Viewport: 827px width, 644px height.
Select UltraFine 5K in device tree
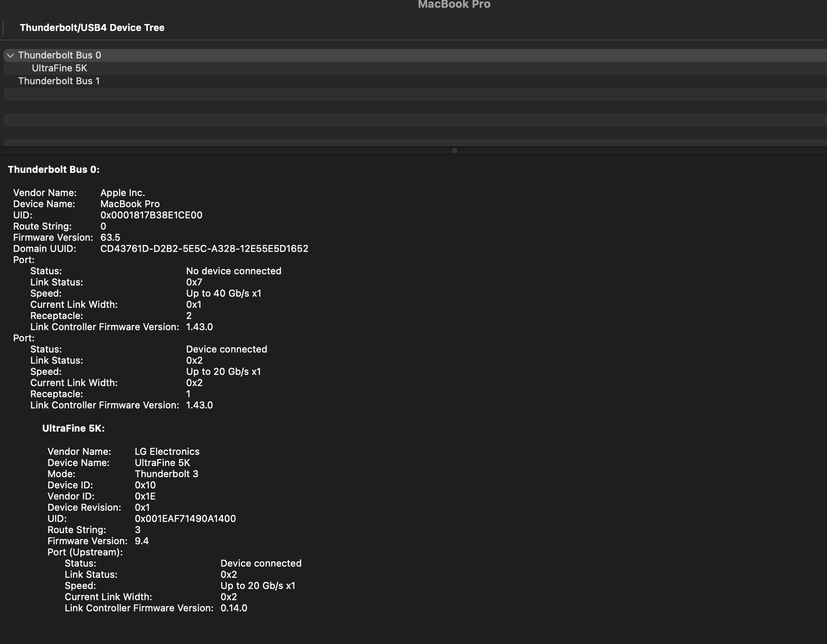[x=59, y=68]
